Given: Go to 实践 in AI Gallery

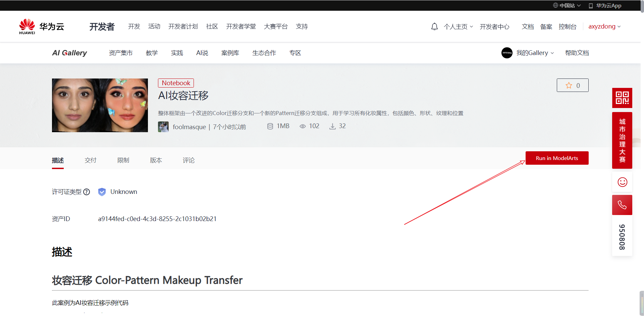Looking at the screenshot, I should (x=177, y=53).
